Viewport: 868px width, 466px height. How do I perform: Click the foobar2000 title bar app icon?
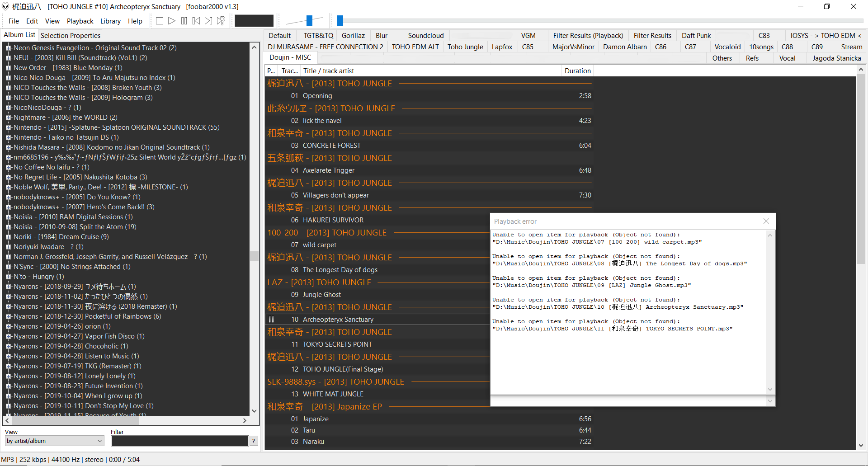[6, 6]
